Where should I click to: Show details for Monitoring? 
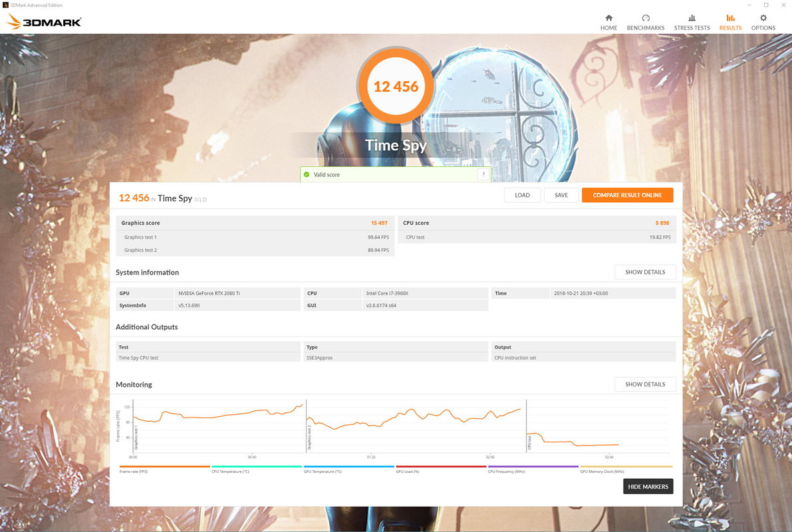(x=645, y=384)
